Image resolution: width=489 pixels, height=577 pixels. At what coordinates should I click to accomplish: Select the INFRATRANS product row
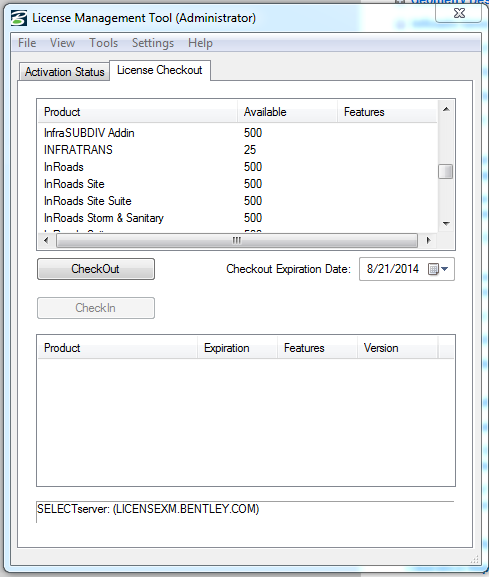tap(238, 150)
